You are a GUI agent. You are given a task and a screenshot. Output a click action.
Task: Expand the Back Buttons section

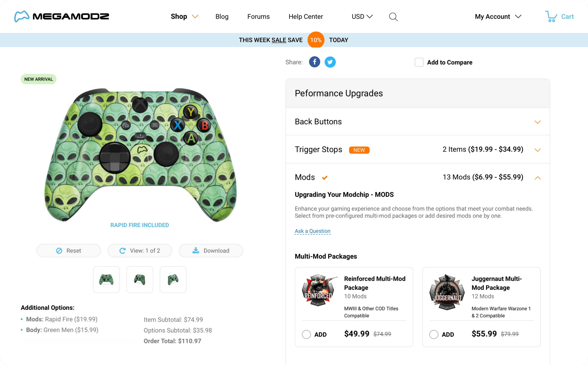coord(538,122)
